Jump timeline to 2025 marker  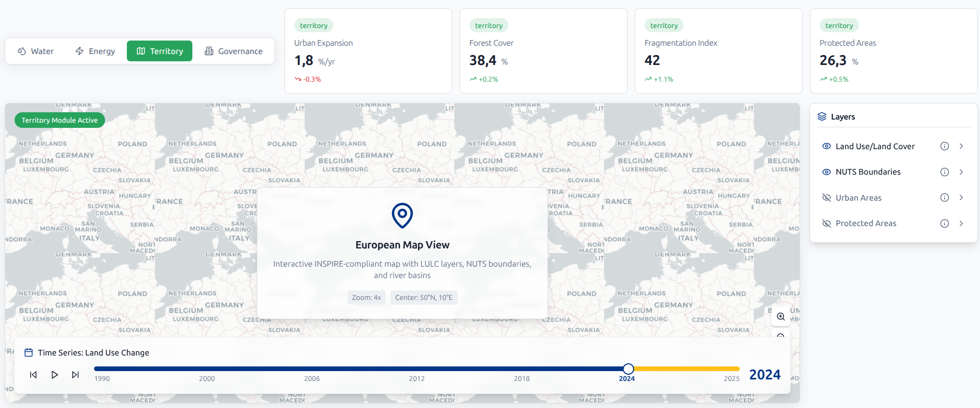tap(731, 378)
